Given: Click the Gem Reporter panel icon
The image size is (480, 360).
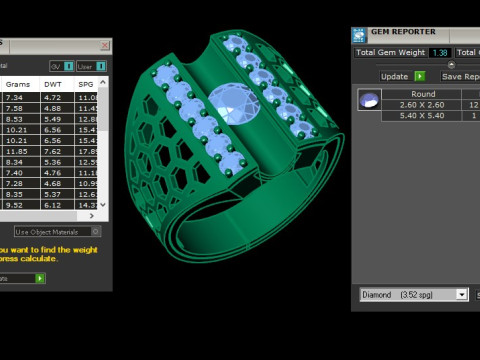Looking at the screenshot, I should (359, 36).
